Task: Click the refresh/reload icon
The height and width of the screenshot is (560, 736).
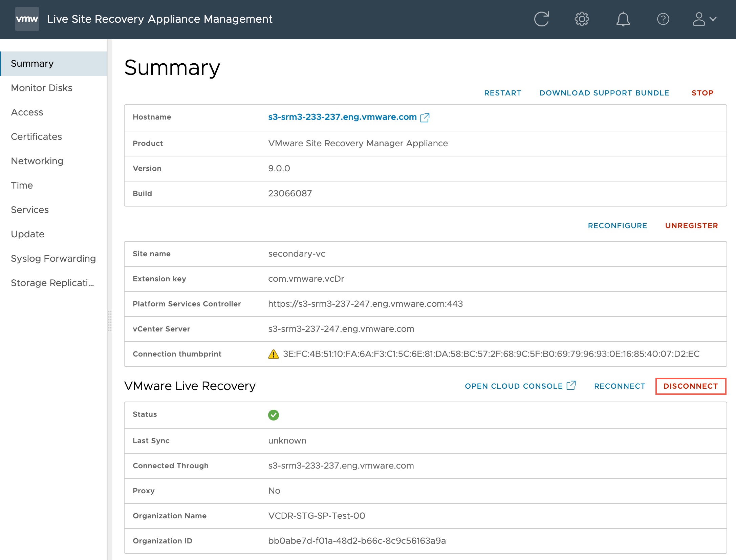Action: 541,18
